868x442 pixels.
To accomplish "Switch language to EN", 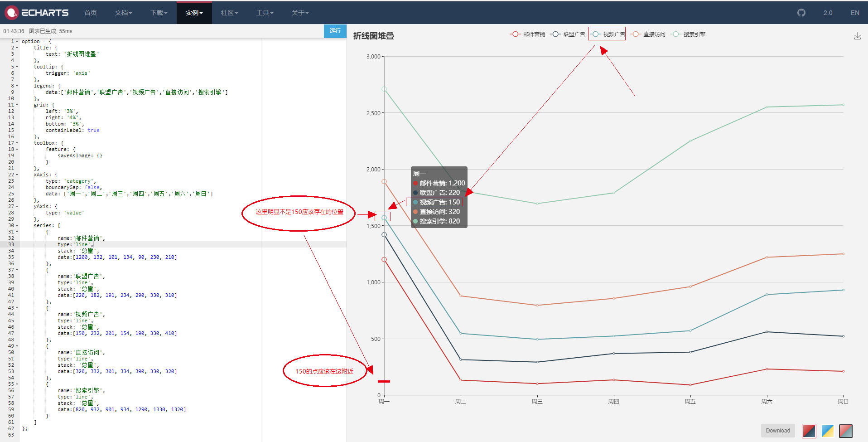I will (854, 13).
